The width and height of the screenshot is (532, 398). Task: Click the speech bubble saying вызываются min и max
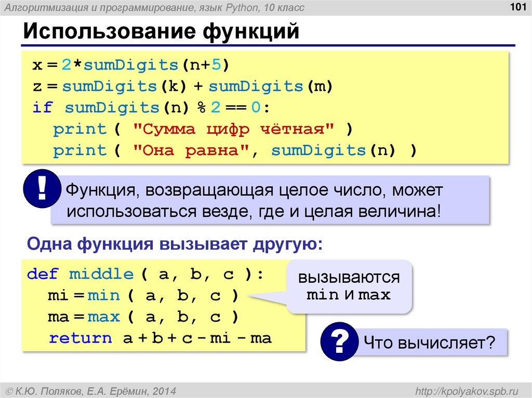[x=349, y=286]
